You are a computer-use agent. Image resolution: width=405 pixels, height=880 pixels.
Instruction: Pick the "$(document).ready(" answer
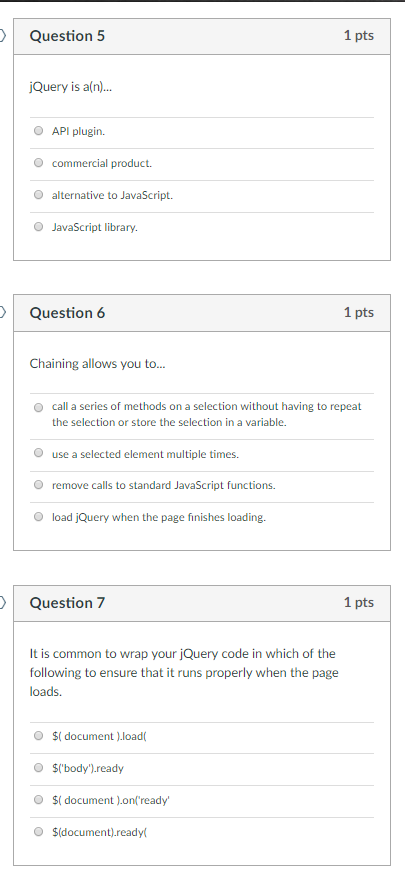38,831
